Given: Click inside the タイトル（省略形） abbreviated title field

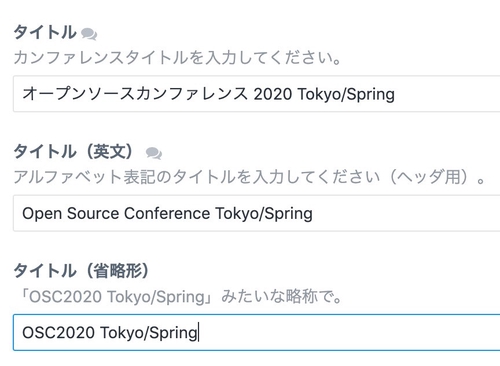Looking at the screenshot, I should [x=257, y=332].
